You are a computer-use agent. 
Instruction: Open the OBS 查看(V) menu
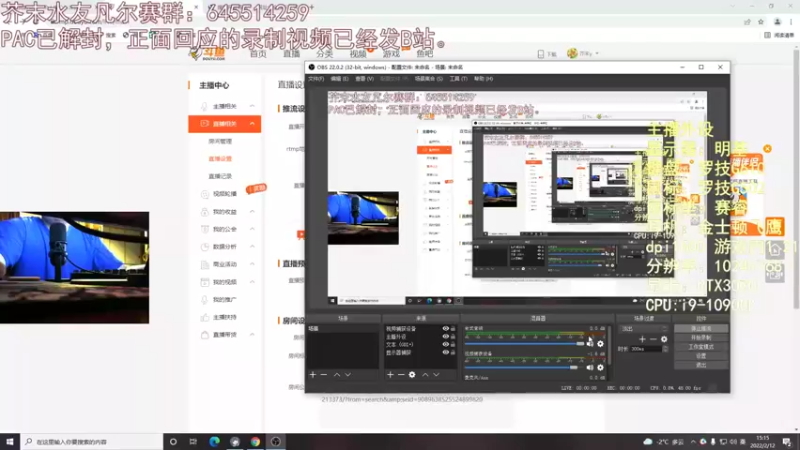point(364,79)
